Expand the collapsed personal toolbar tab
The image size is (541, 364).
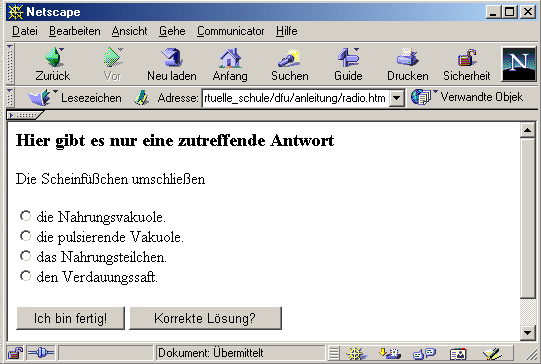[x=25, y=115]
